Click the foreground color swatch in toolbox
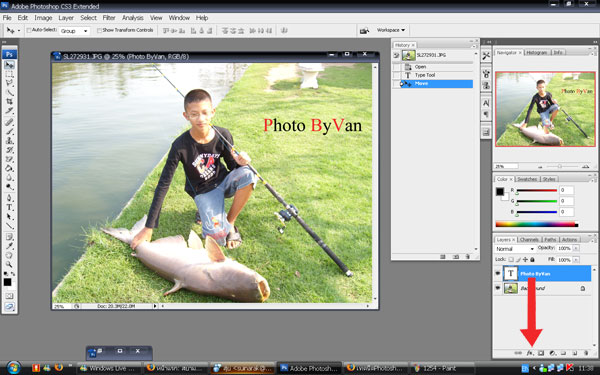Image resolution: width=600 pixels, height=375 pixels. point(7,282)
